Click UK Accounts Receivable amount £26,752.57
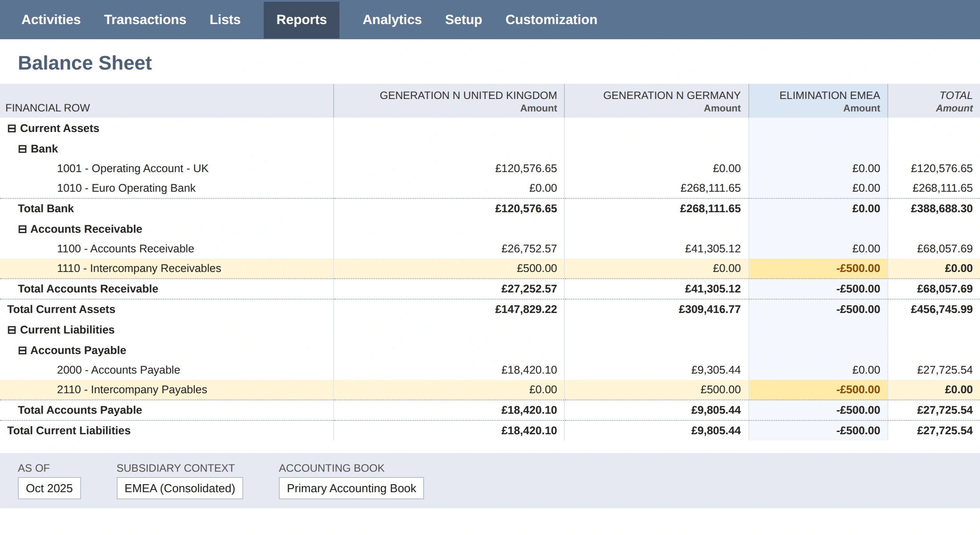 529,249
